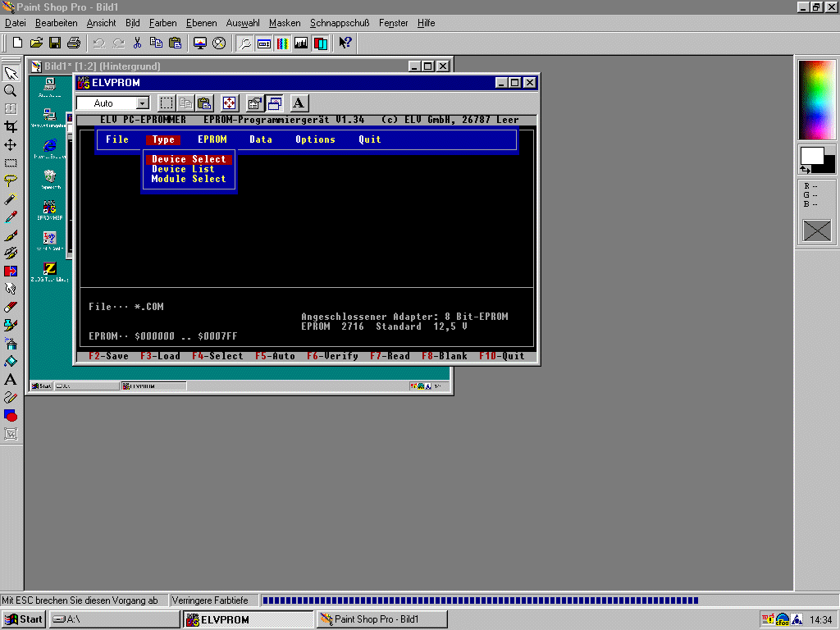Switch to the A:\ taskbar window

click(115, 619)
